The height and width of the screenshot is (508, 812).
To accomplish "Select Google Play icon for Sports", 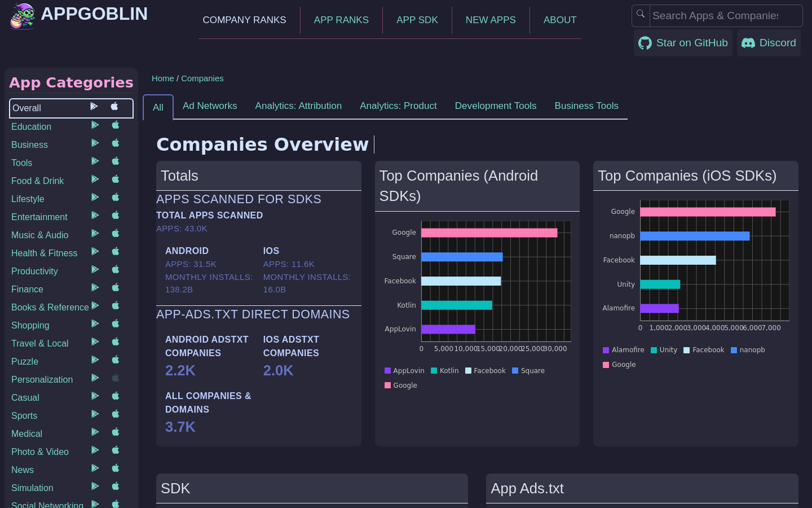I will click(x=95, y=414).
